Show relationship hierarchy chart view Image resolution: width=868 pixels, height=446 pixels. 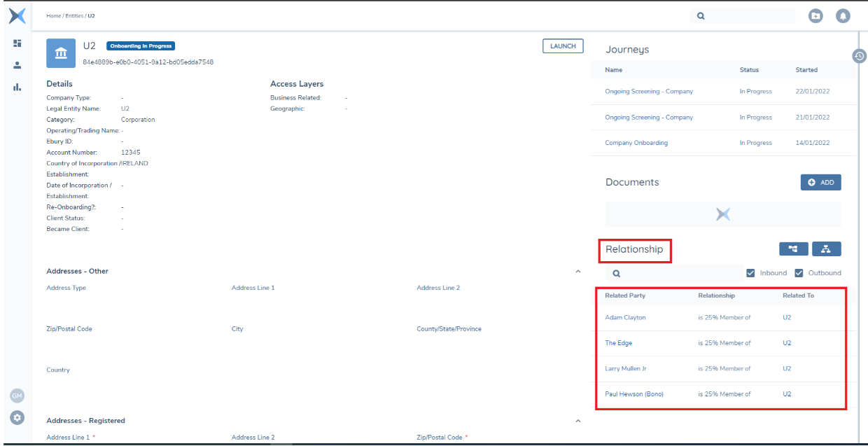click(x=826, y=249)
